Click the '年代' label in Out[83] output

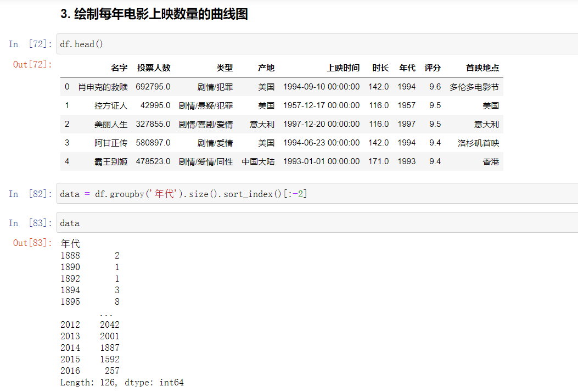(x=70, y=243)
